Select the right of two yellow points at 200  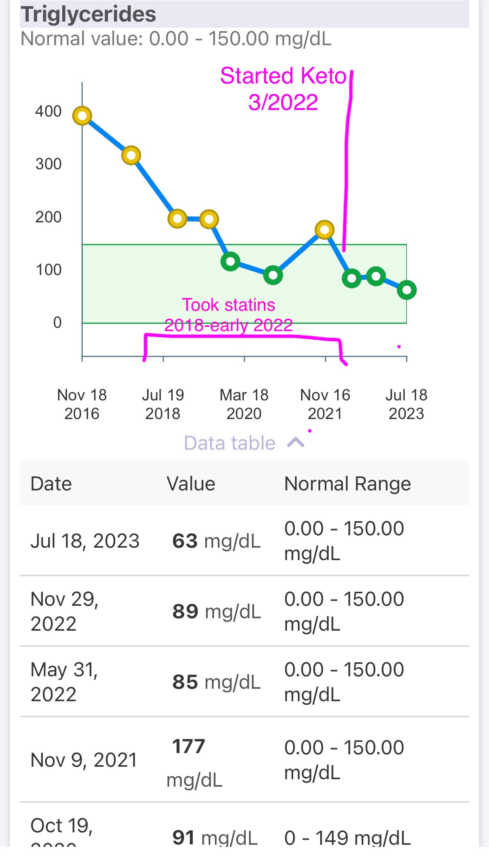(209, 219)
